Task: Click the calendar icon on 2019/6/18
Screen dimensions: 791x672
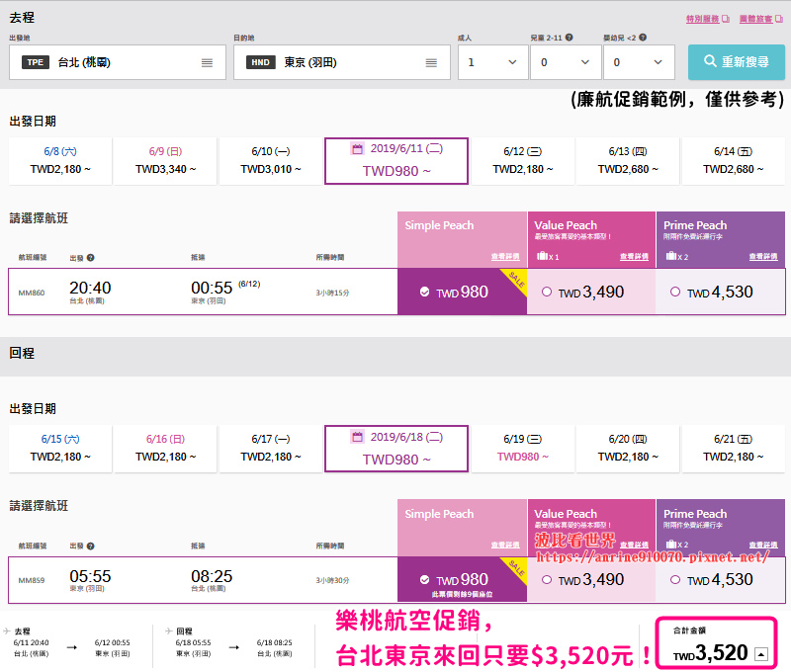Action: click(358, 437)
